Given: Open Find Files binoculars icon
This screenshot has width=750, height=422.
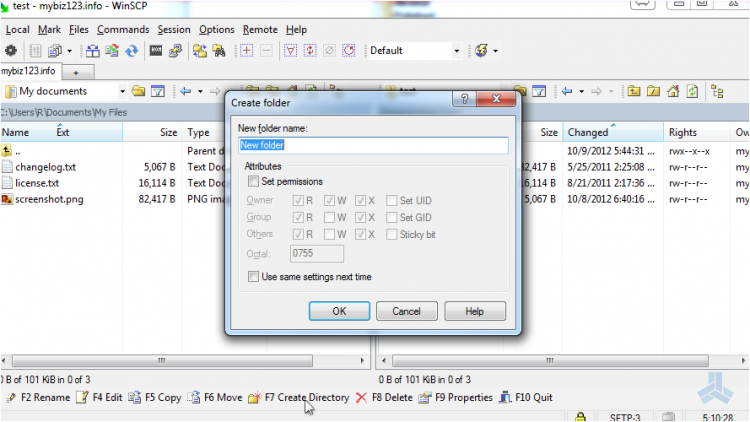Looking at the screenshot, I should coord(219,50).
